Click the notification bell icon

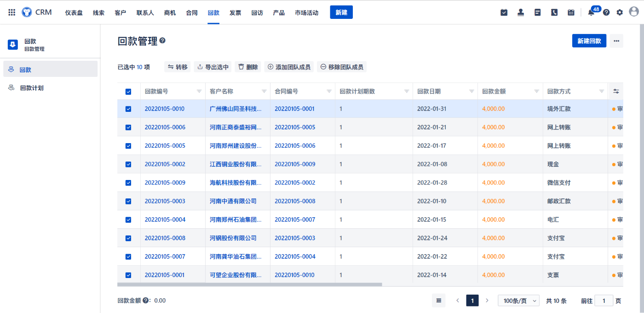(591, 13)
